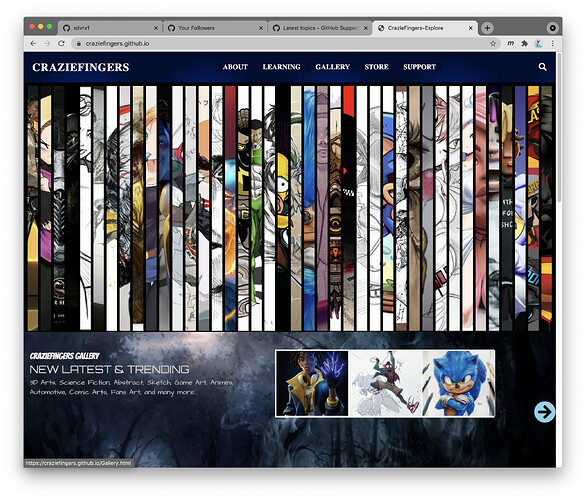Click the profile avatar in the toolbar

539,43
